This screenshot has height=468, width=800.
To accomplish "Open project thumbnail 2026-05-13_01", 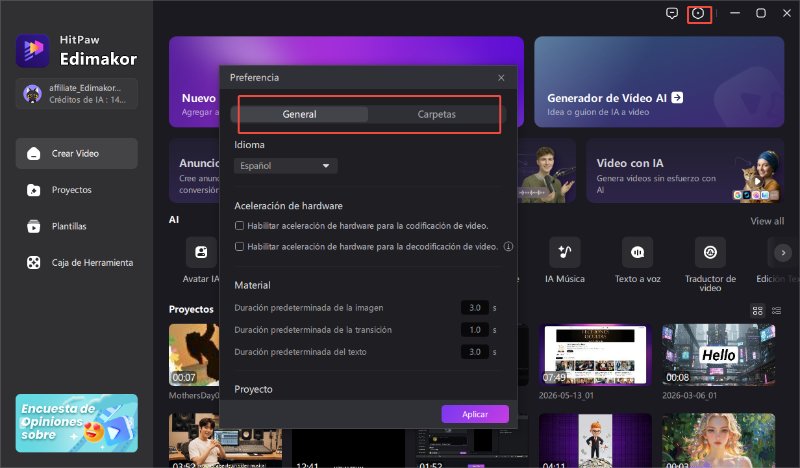I will pyautogui.click(x=595, y=355).
